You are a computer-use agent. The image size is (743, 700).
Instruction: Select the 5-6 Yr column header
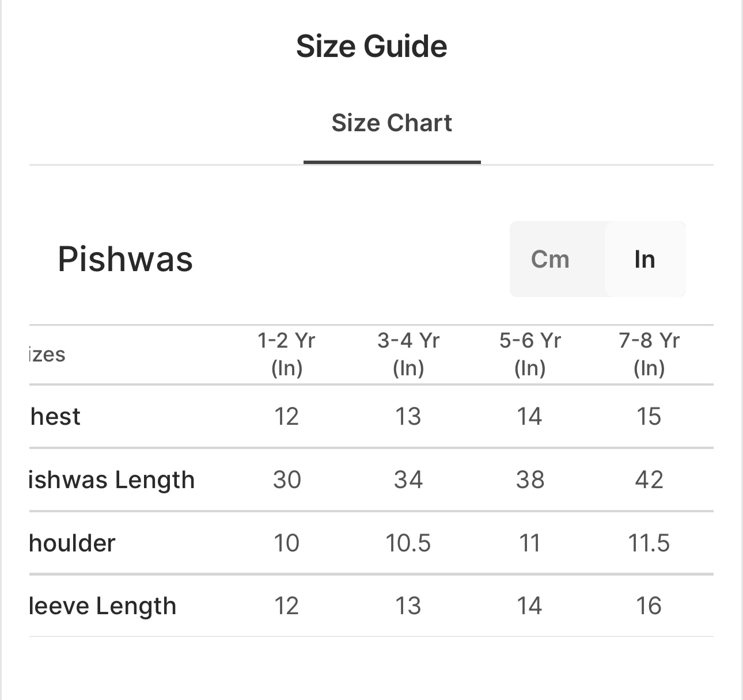530,354
